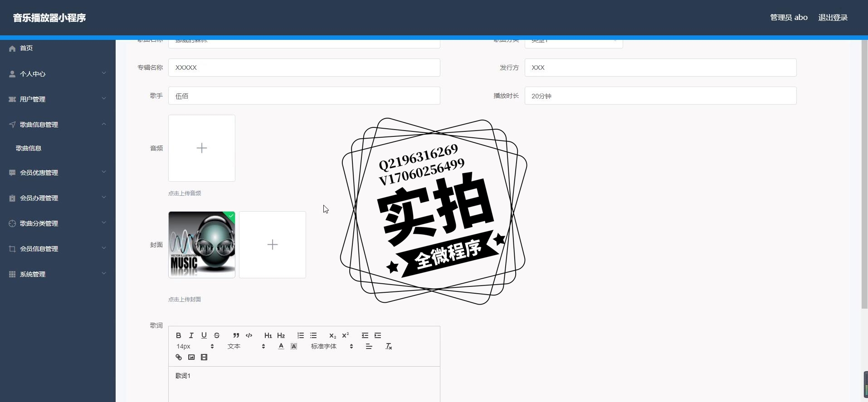The width and height of the screenshot is (868, 402).
Task: Clear text formatting in editor
Action: click(389, 346)
